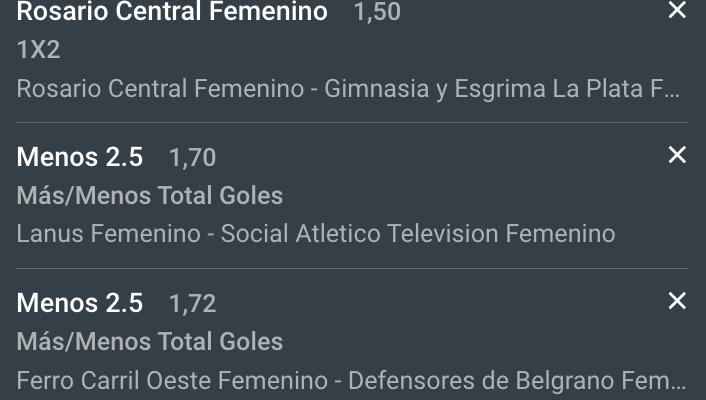
Task: Click Más/Menos Total Goles label above Lanus match
Action: click(150, 196)
